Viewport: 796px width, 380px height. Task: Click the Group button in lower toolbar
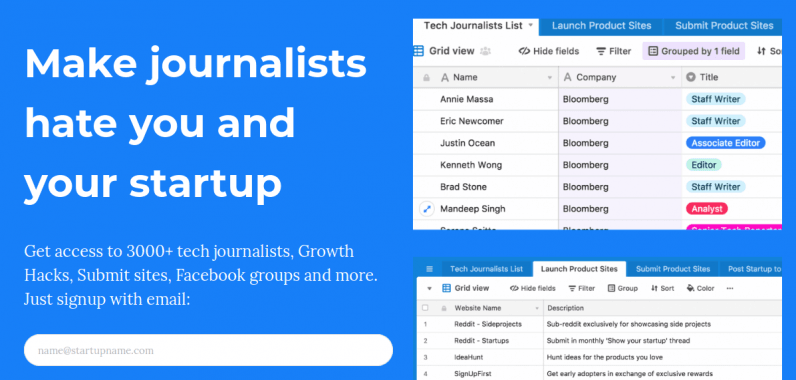622,288
